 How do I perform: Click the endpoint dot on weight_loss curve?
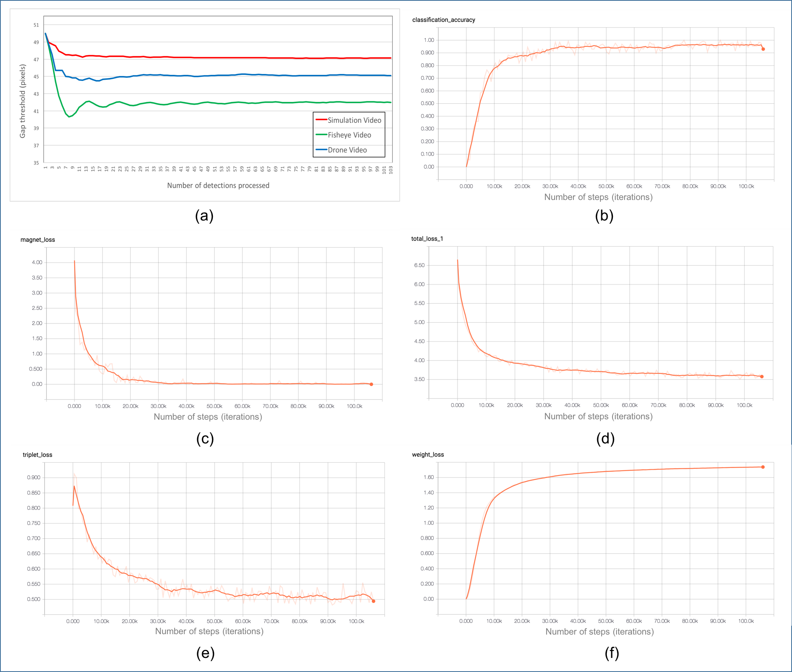coord(763,467)
